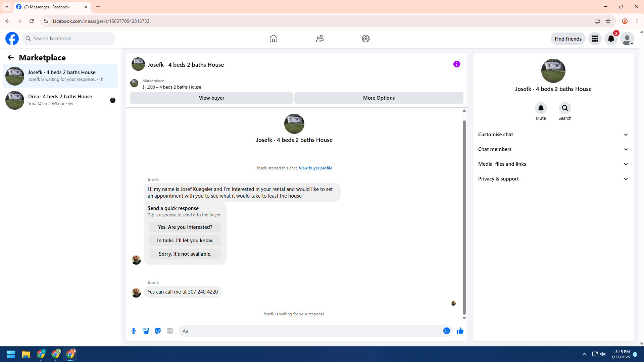Open the View buyer profile link
The image size is (644, 362).
pos(315,168)
